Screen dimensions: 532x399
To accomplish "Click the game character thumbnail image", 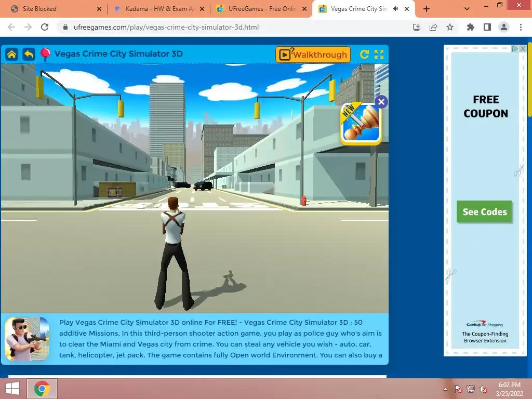I will tap(27, 339).
